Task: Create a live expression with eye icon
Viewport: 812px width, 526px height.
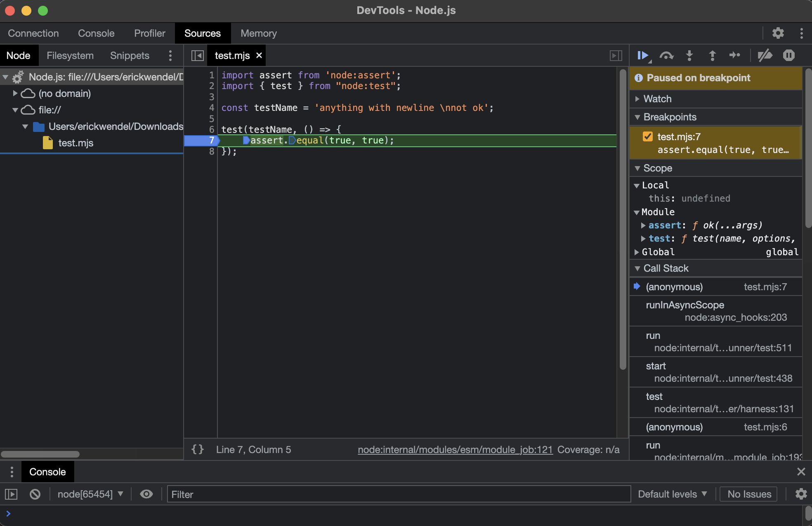Action: (x=146, y=494)
